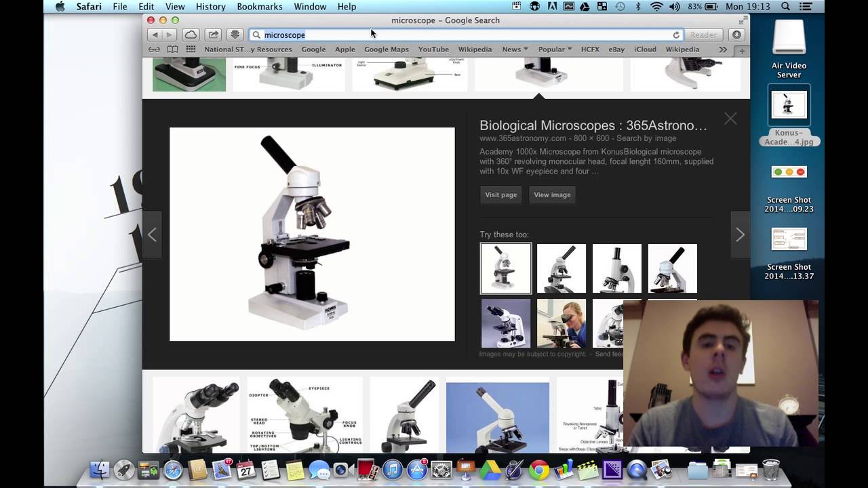This screenshot has width=868, height=488.
Task: Click Time Machine menu bar icon
Action: [x=620, y=7]
